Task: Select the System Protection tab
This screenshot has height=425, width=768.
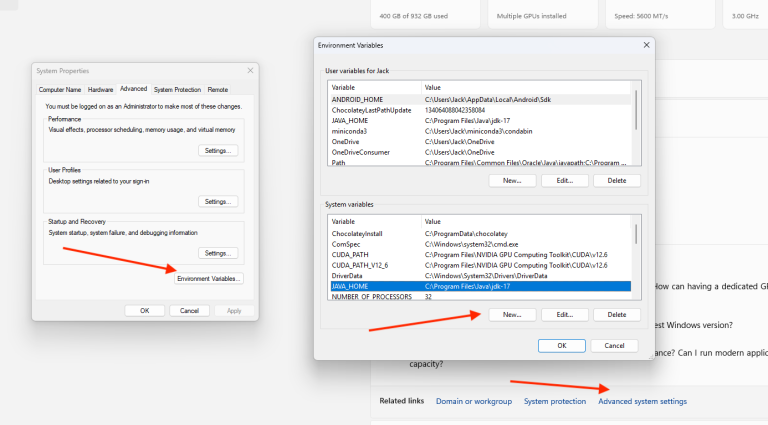Action: (177, 90)
